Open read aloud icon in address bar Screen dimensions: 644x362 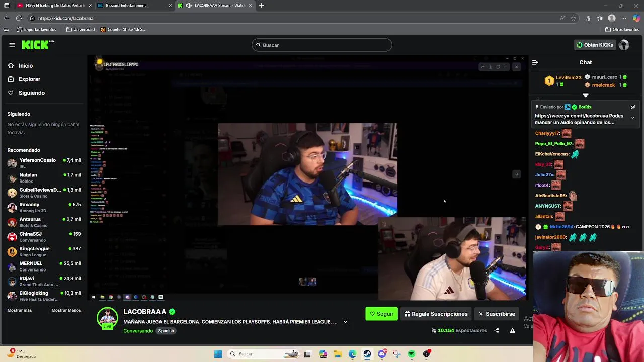coord(562,18)
